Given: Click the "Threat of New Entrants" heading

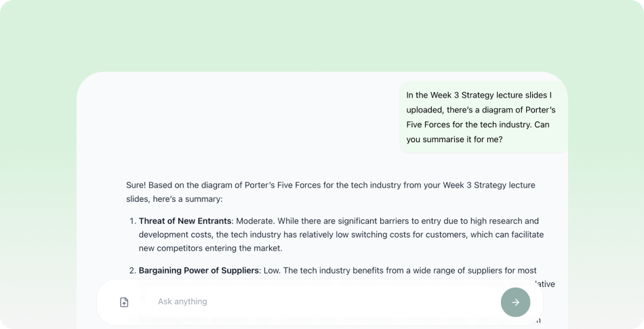Looking at the screenshot, I should tap(185, 221).
